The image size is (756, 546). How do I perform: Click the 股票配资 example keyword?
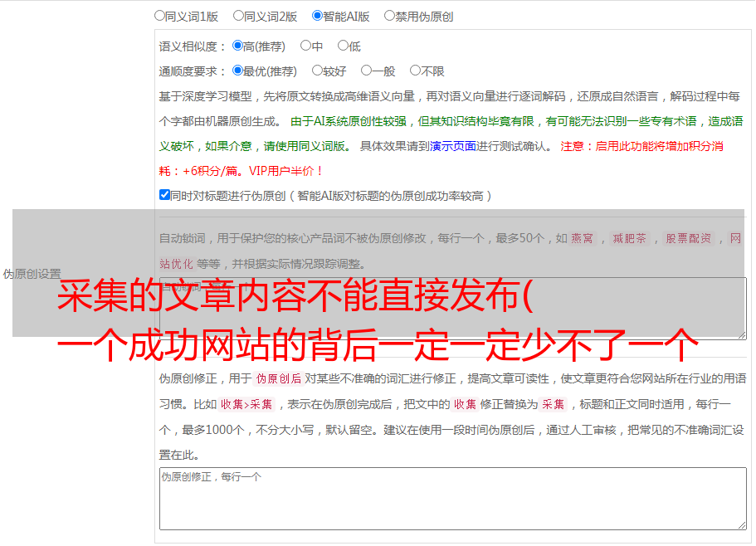click(x=689, y=238)
